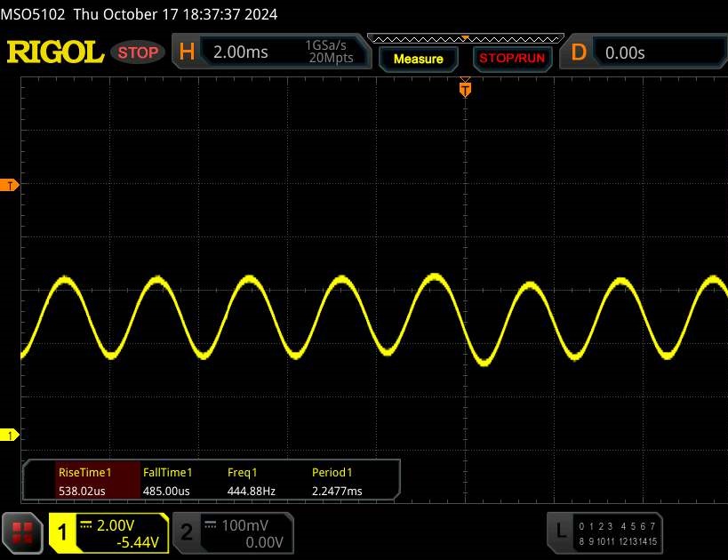Click the STOP/RUN button
This screenshot has height=560, width=728.
(512, 59)
